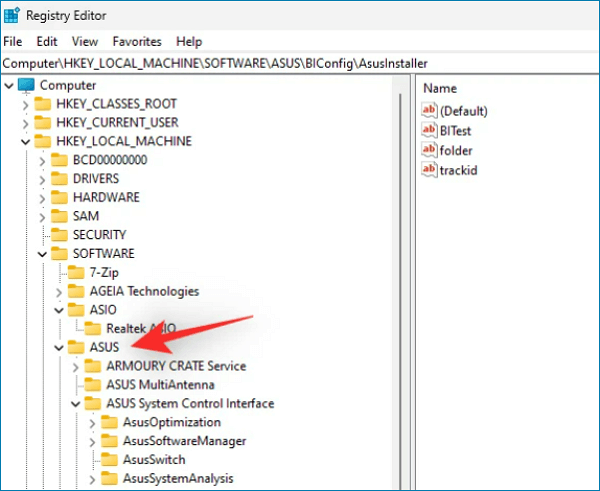The width and height of the screenshot is (600, 491).
Task: Expand the AsusSoftwareManager chevron
Action: [x=93, y=442]
